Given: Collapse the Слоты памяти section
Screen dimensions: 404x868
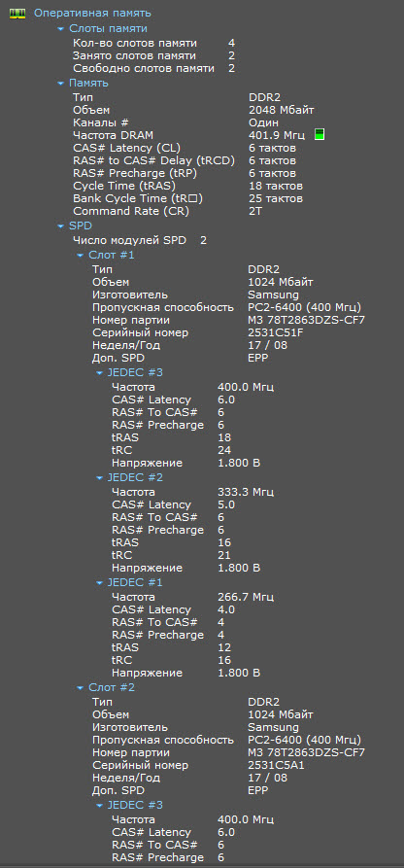Looking at the screenshot, I should pyautogui.click(x=60, y=29).
